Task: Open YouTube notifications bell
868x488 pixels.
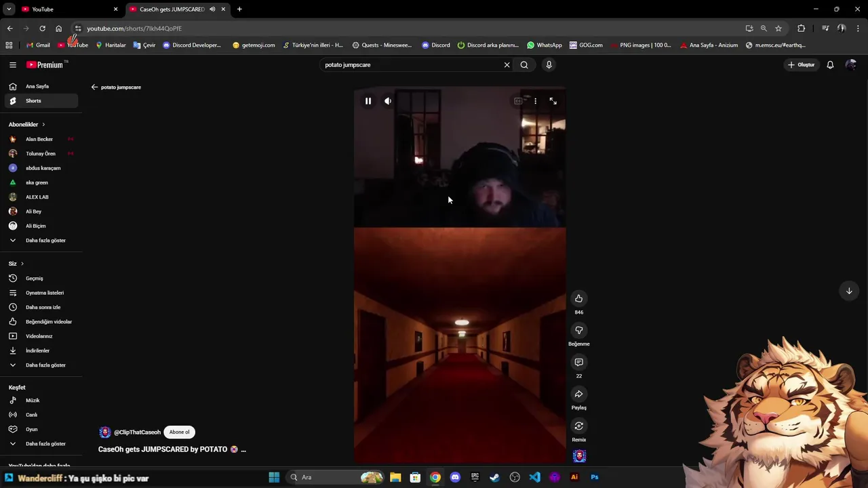Action: pos(830,65)
